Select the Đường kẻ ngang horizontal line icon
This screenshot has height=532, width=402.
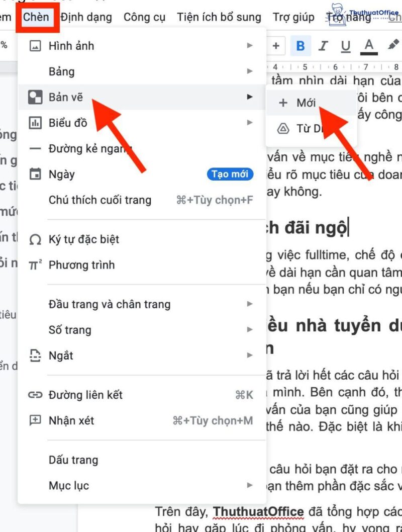pyautogui.click(x=35, y=148)
